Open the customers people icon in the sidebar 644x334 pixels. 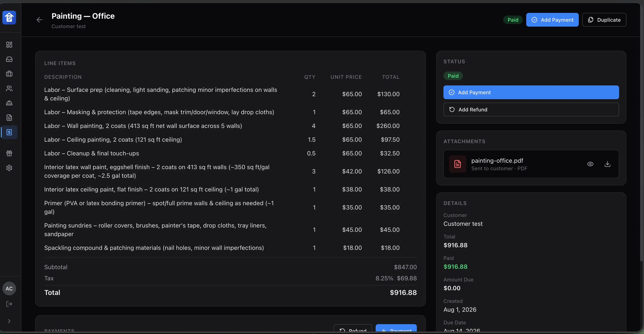(9, 88)
